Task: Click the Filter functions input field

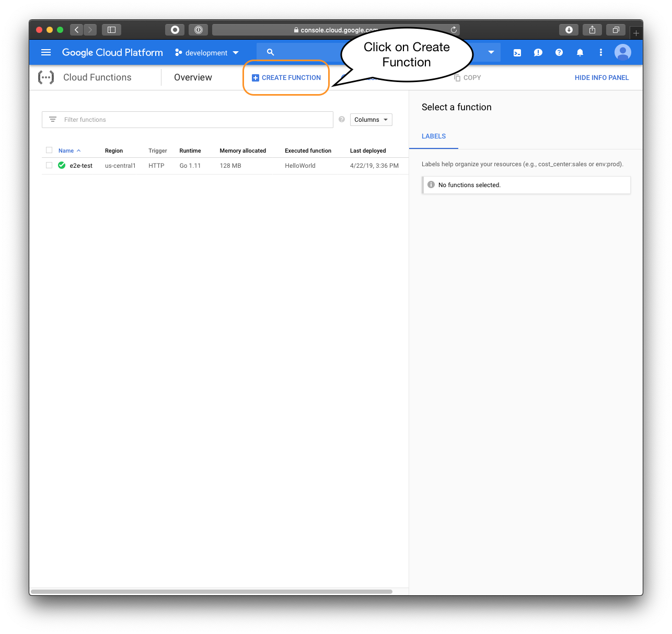Action: (188, 120)
